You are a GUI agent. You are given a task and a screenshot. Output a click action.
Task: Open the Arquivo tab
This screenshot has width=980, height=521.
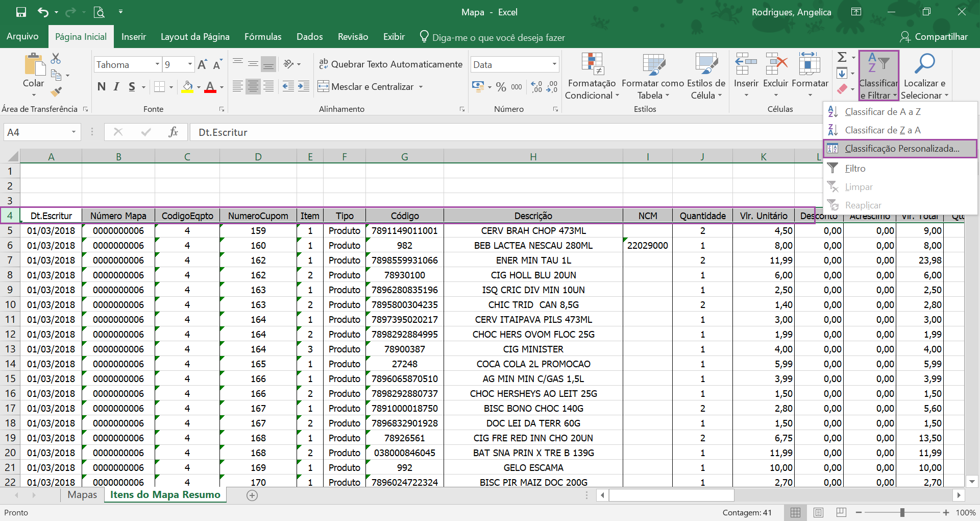(x=22, y=37)
